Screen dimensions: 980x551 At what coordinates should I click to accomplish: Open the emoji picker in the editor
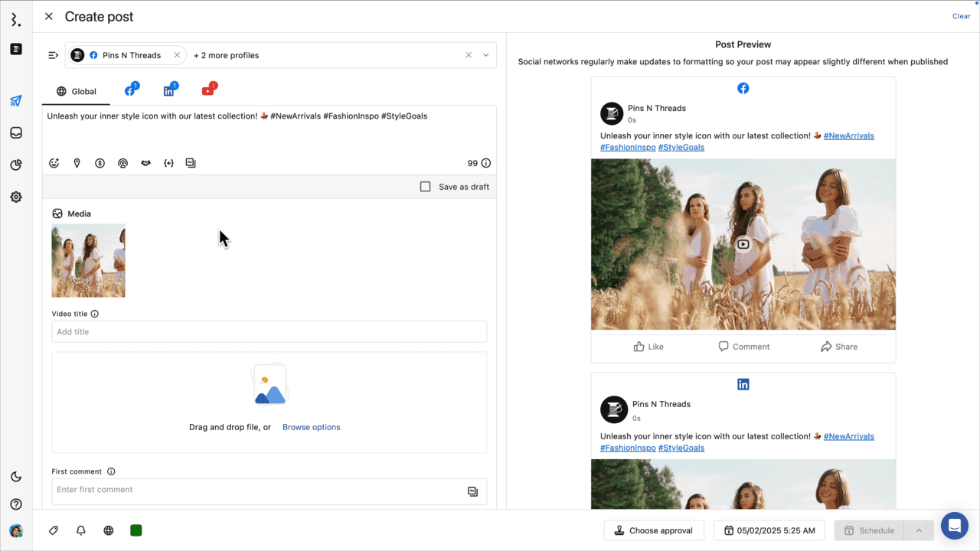pyautogui.click(x=54, y=163)
